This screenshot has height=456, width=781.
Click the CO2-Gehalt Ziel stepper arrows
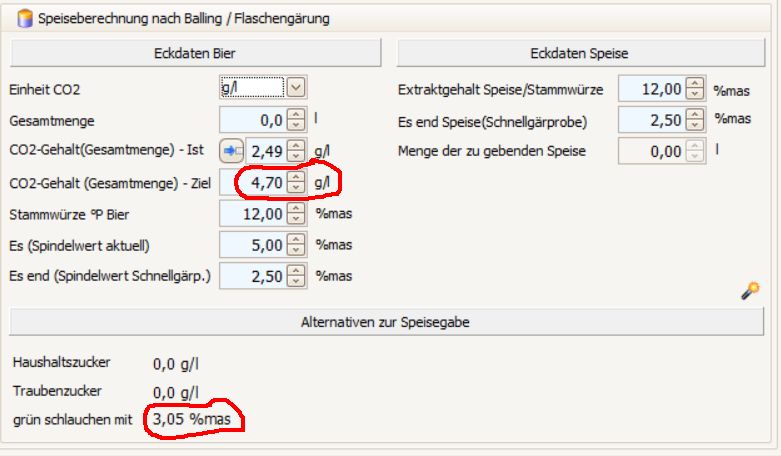[x=297, y=182]
